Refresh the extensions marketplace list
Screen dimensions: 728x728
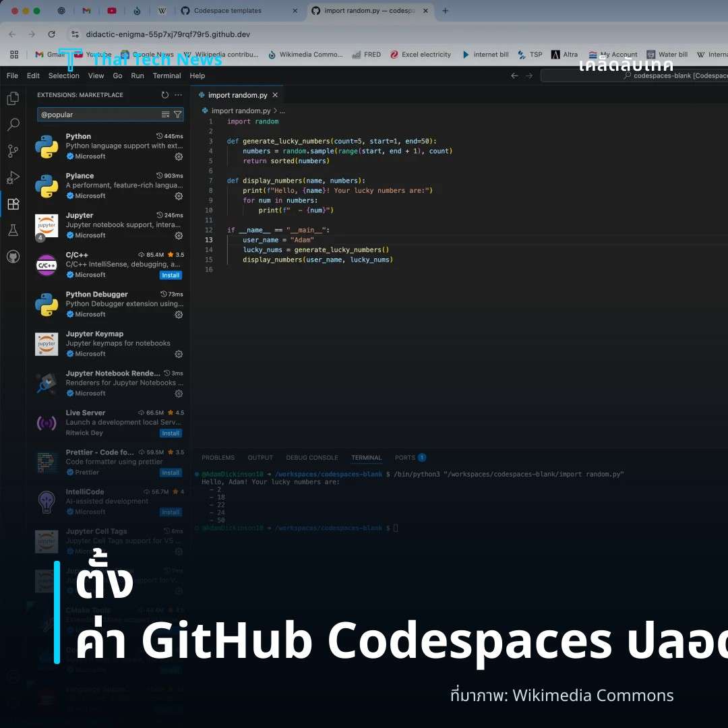[165, 95]
